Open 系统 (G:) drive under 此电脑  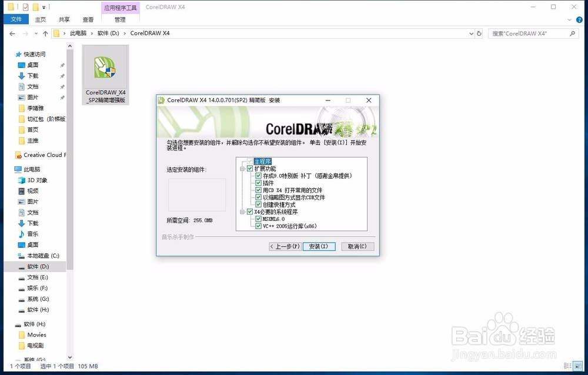38,299
